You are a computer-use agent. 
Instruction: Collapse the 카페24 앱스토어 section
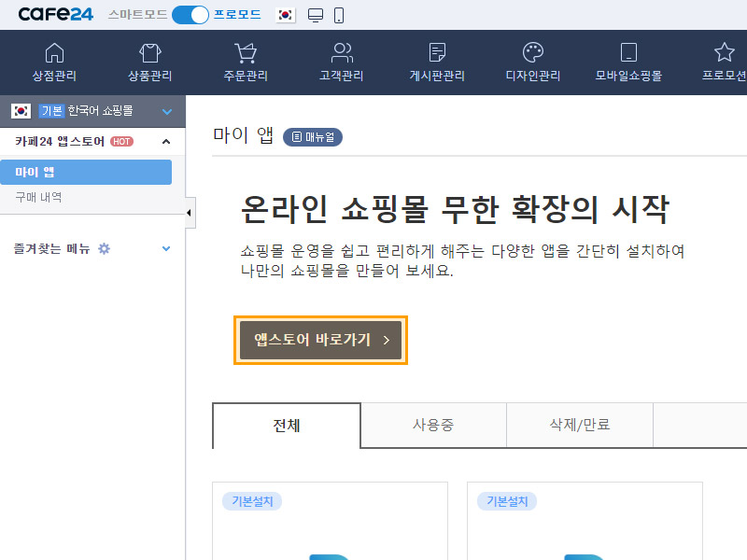click(166, 142)
